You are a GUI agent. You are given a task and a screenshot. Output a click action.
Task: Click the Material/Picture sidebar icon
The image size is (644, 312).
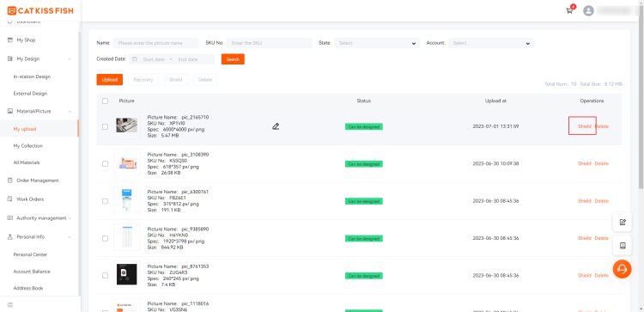click(10, 111)
